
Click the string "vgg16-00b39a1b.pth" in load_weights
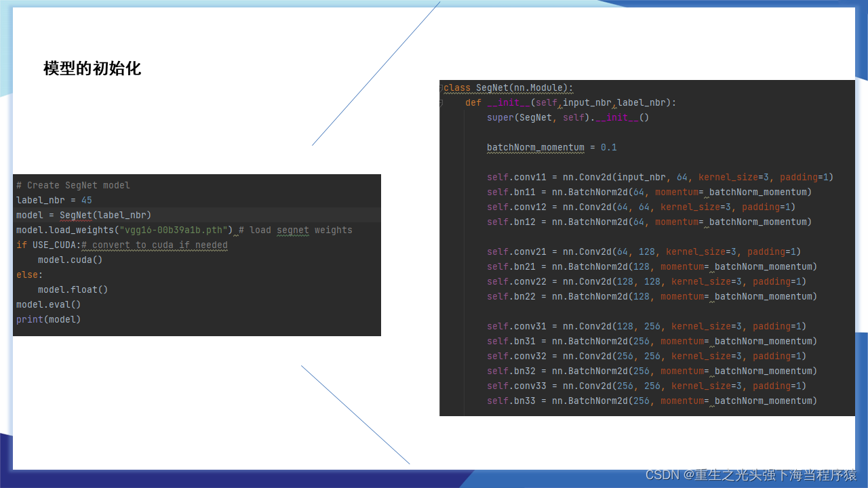pos(176,230)
